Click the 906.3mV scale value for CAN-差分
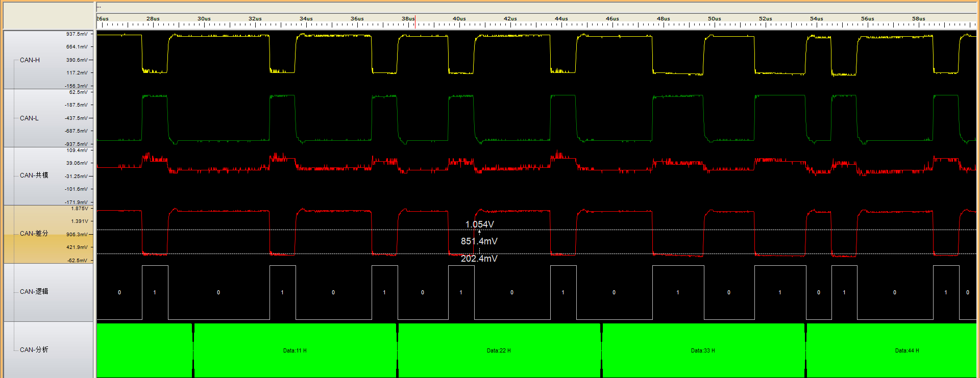This screenshot has width=980, height=378. click(77, 235)
